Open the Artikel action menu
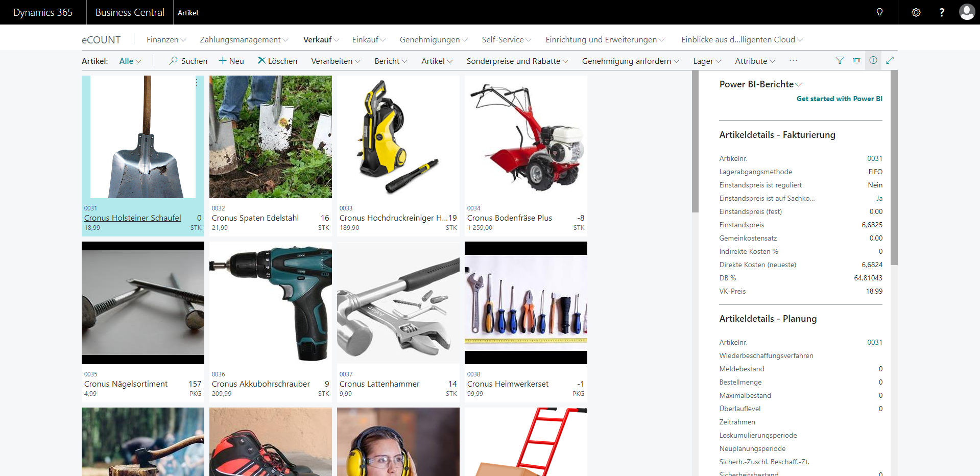The height and width of the screenshot is (476, 980). click(437, 61)
